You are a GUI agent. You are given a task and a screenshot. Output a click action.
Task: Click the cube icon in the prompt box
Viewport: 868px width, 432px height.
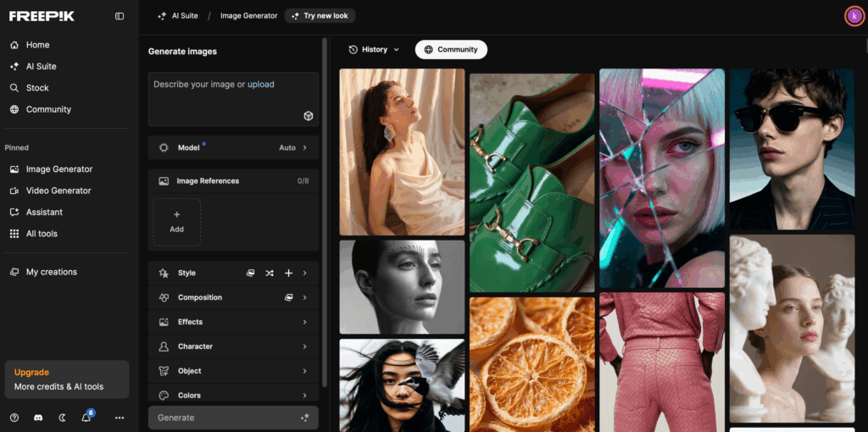point(309,116)
